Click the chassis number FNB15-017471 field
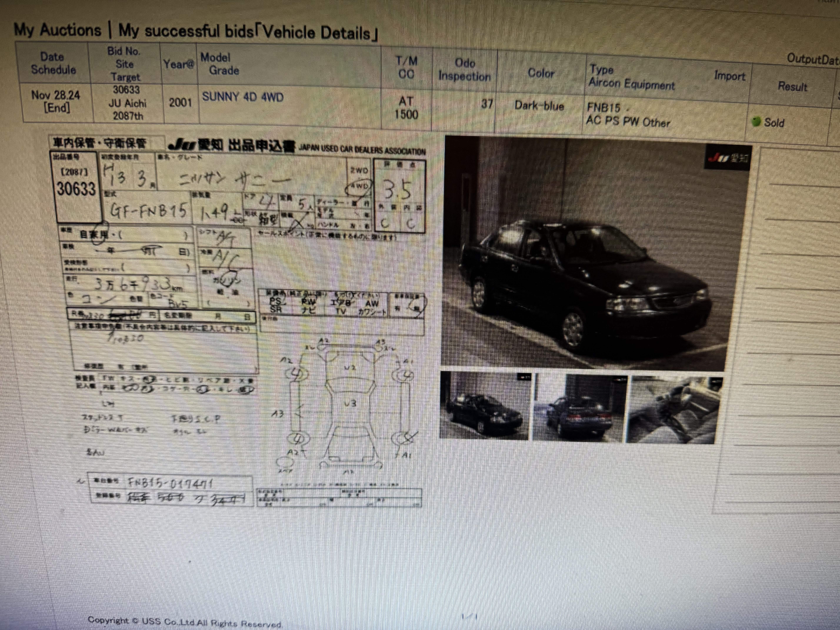Image resolution: width=840 pixels, height=630 pixels. [170, 483]
